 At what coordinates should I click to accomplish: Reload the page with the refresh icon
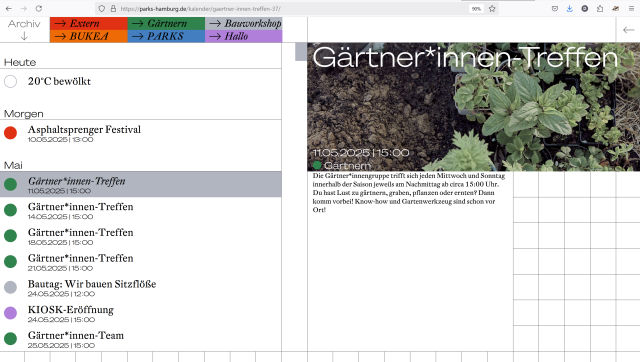pos(39,9)
